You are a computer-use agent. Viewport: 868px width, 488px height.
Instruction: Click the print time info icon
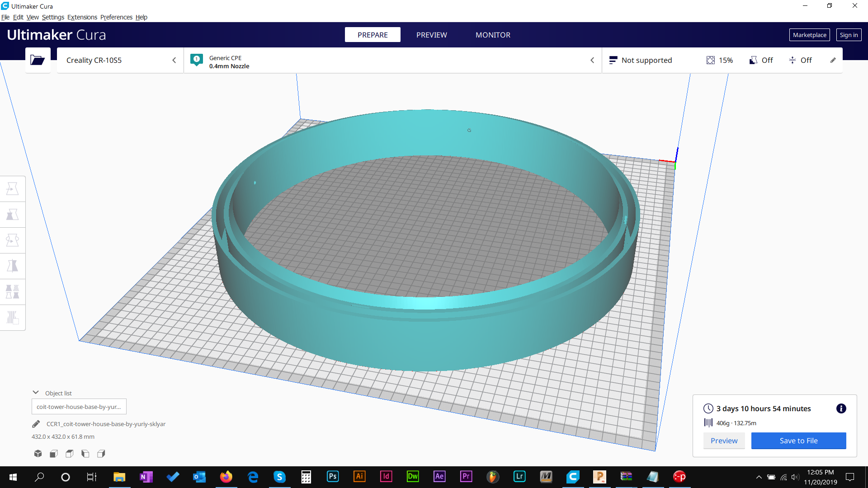click(x=841, y=408)
